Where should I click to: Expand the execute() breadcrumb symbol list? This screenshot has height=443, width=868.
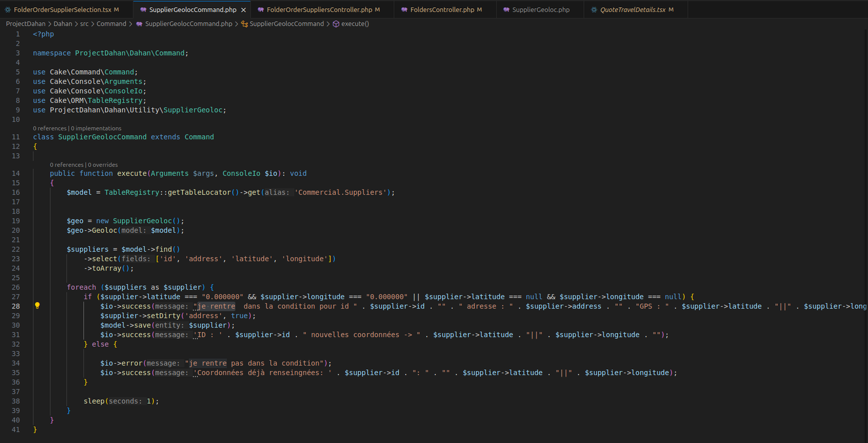click(355, 24)
